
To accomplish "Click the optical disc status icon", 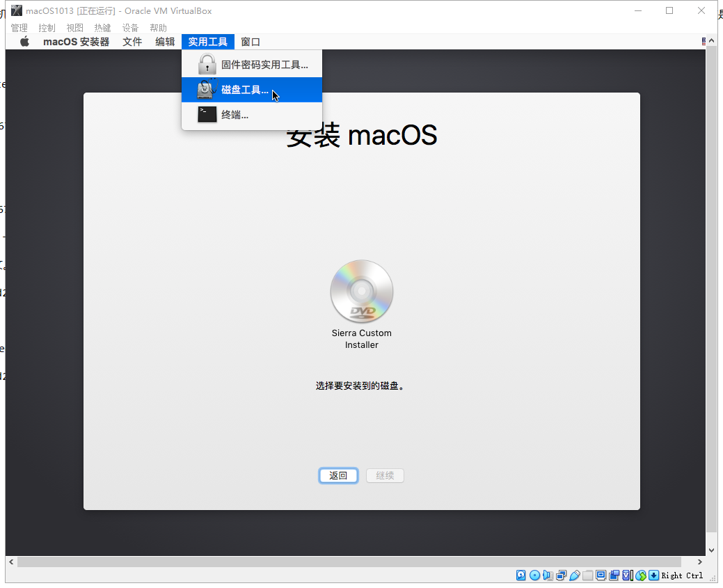I will (x=534, y=575).
